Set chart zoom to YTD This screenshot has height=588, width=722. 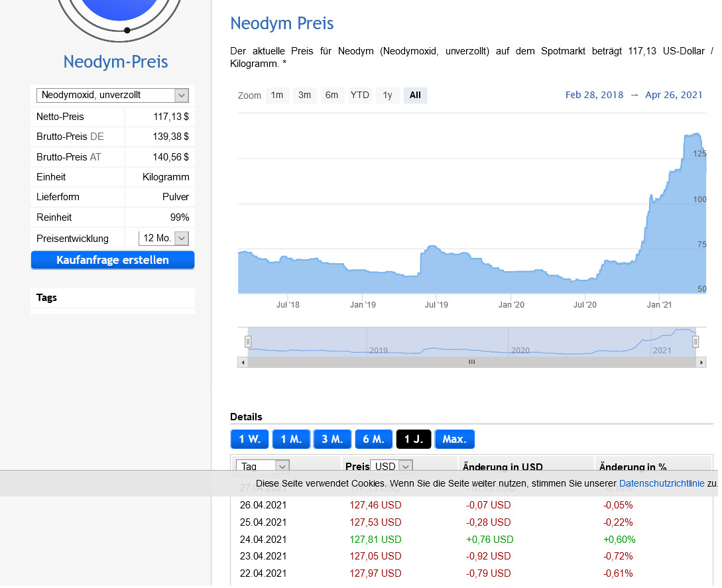pyautogui.click(x=359, y=95)
